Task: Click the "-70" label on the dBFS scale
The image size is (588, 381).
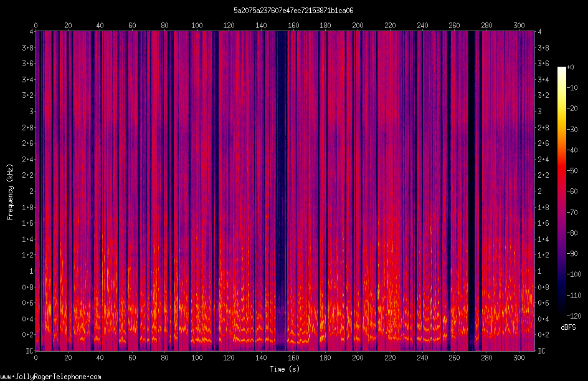Action: tap(572, 213)
